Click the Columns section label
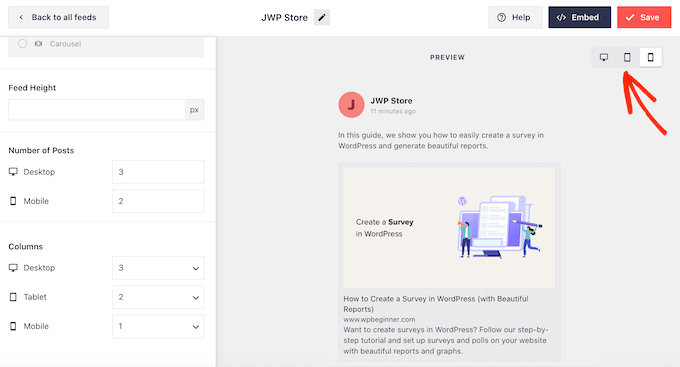The width and height of the screenshot is (680, 367). (x=26, y=246)
